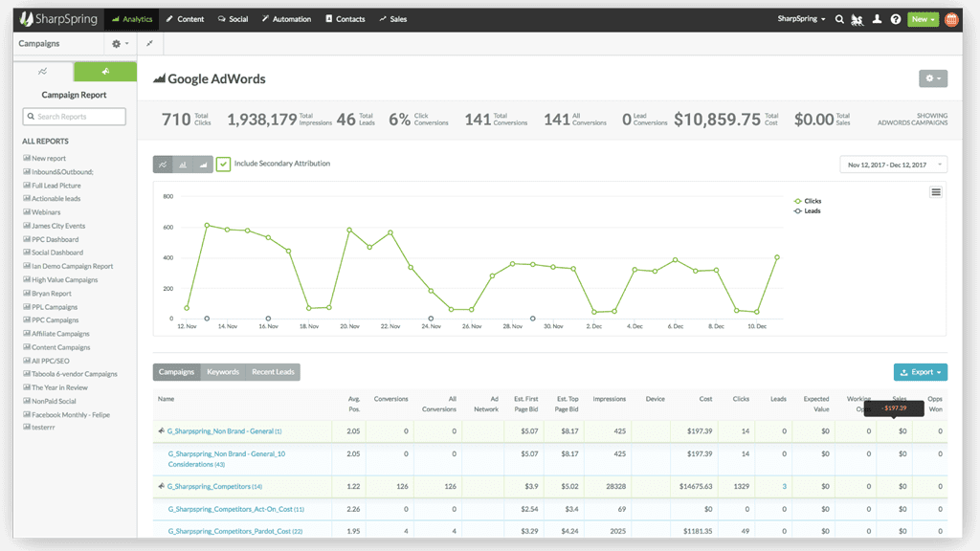Open G_Sharpspring_Competitors_Pardot_Cost link
The width and height of the screenshot is (980, 551).
235,532
